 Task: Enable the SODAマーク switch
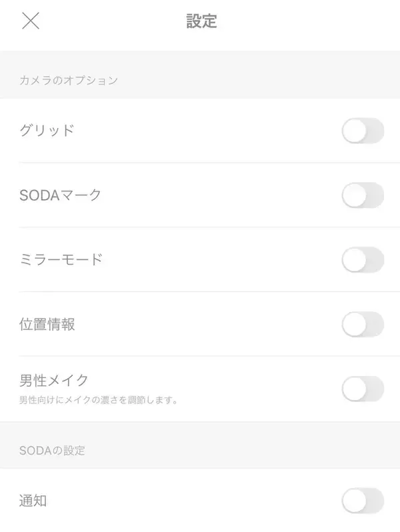click(x=363, y=195)
